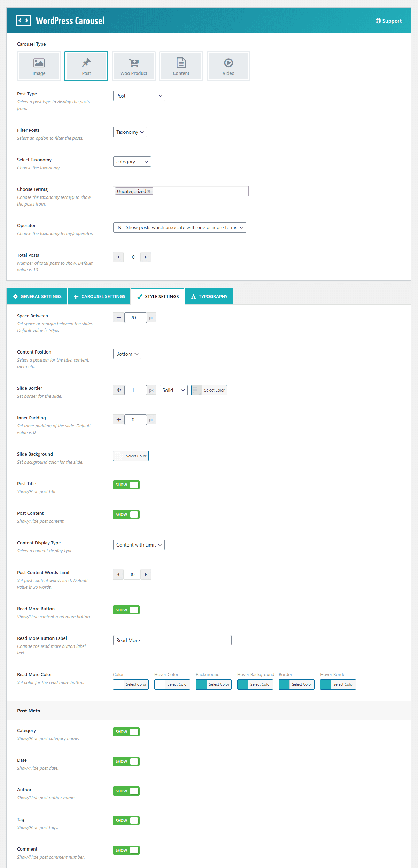
Task: Pick the Video carousel type
Action: (x=229, y=66)
